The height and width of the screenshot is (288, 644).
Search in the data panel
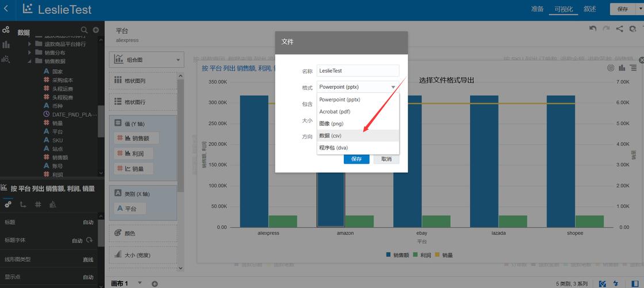[x=84, y=30]
